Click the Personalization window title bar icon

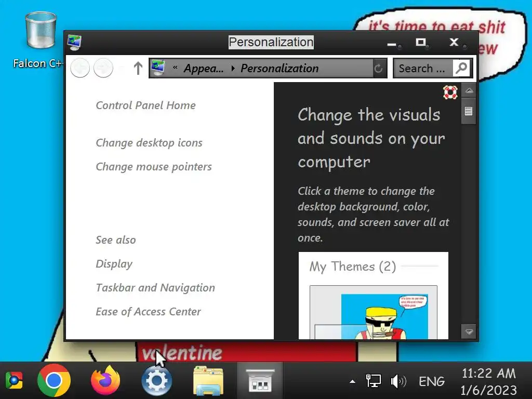coord(74,43)
